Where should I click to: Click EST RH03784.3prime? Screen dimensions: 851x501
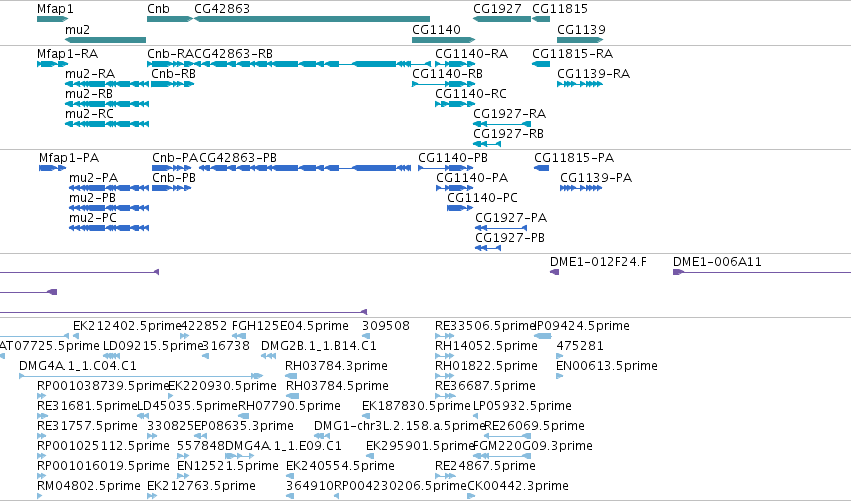click(x=336, y=366)
